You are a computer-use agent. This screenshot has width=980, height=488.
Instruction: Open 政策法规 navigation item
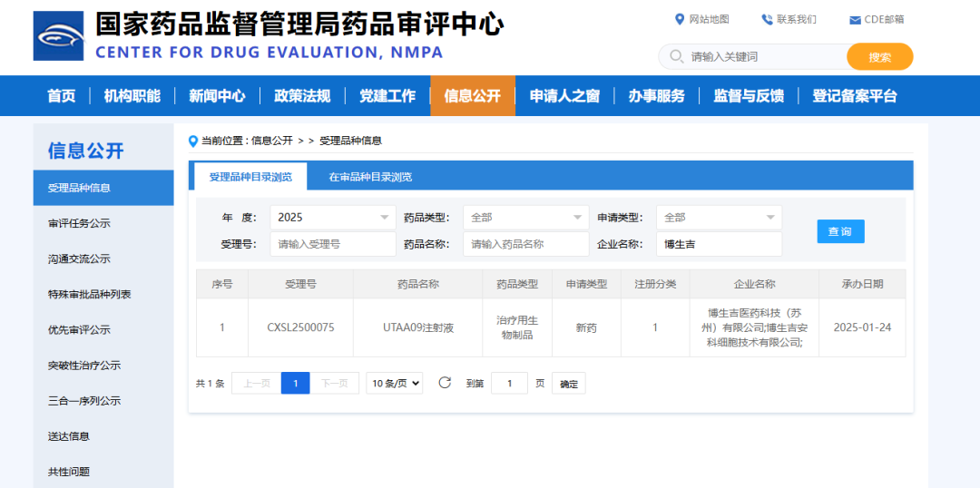pyautogui.click(x=302, y=95)
